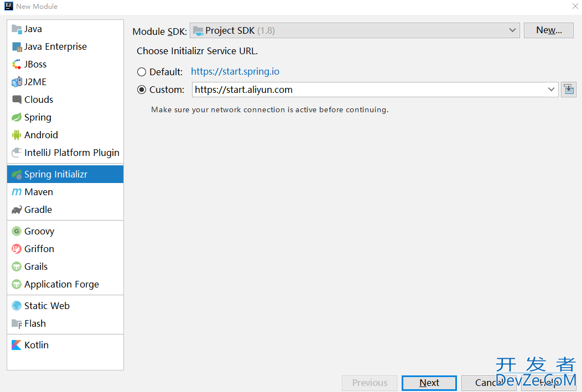Click the disabled Previous button
Viewport: 582px width, 392px height.
point(370,383)
